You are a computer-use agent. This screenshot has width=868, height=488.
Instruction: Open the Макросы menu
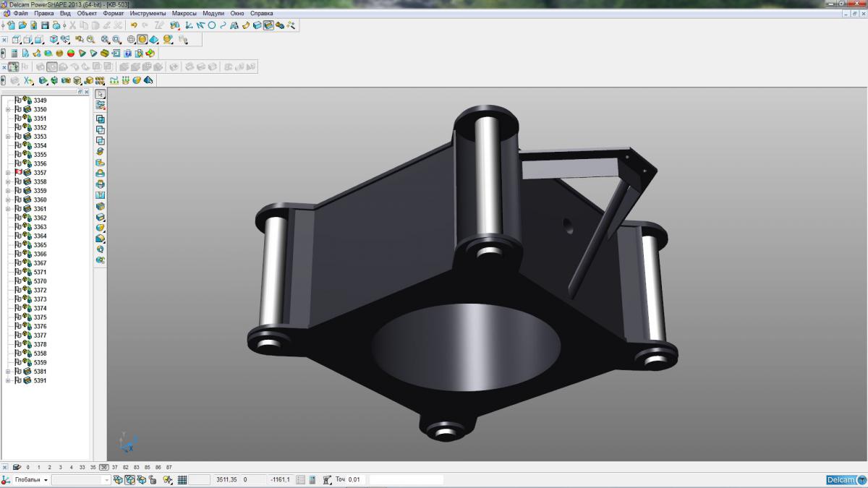tap(184, 14)
